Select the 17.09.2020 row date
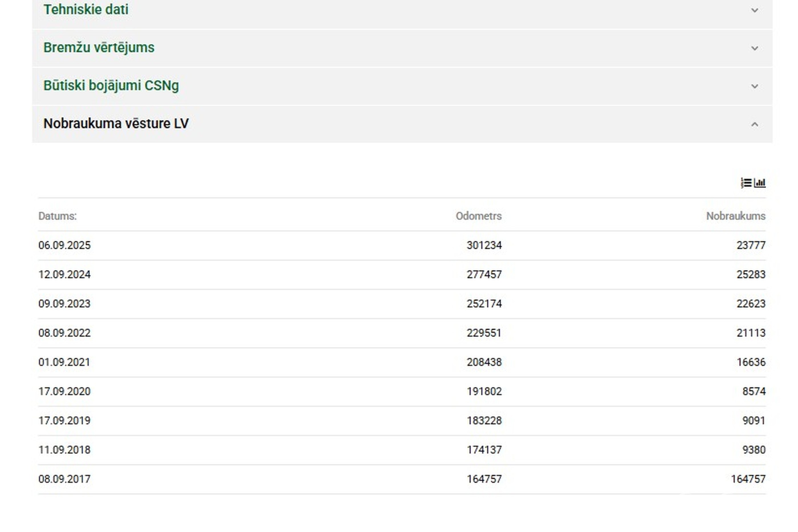 click(64, 392)
